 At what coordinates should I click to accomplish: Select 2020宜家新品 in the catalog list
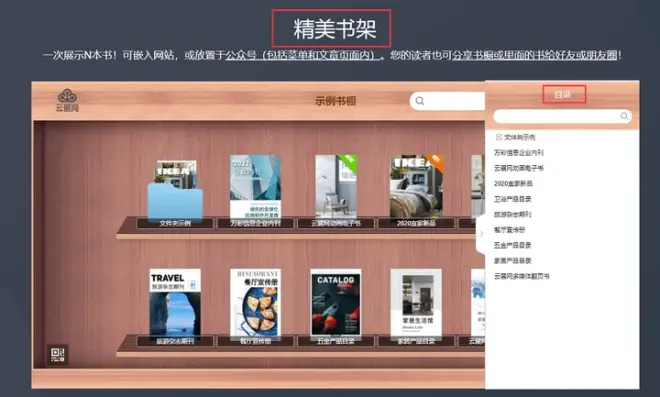tap(513, 184)
